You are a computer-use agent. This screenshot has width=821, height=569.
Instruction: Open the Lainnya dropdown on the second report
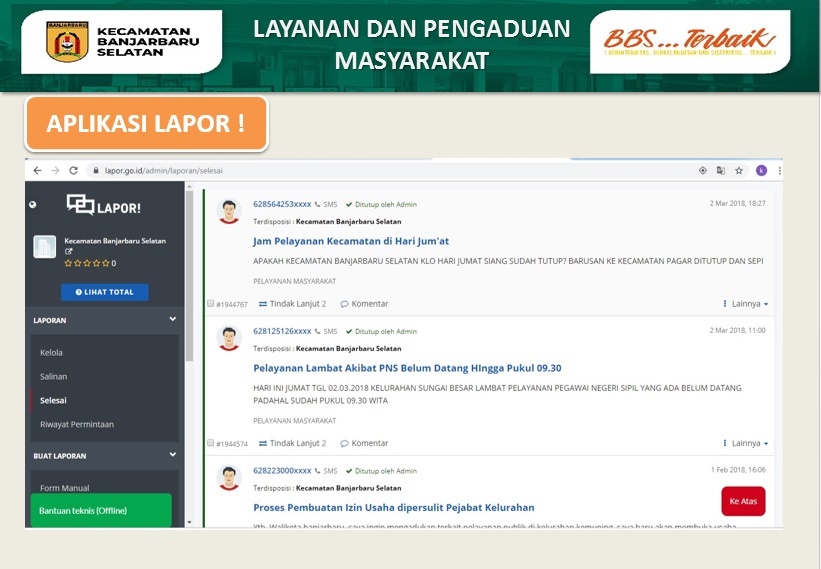coord(745,443)
